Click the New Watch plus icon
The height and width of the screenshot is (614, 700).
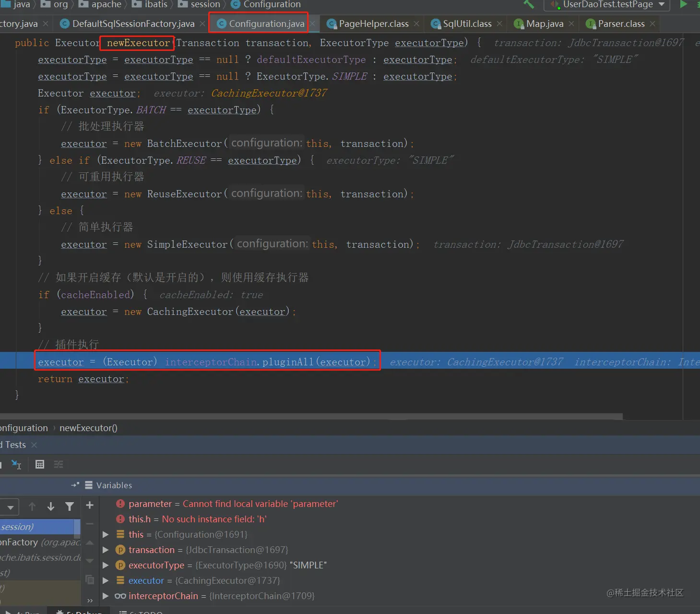[90, 505]
